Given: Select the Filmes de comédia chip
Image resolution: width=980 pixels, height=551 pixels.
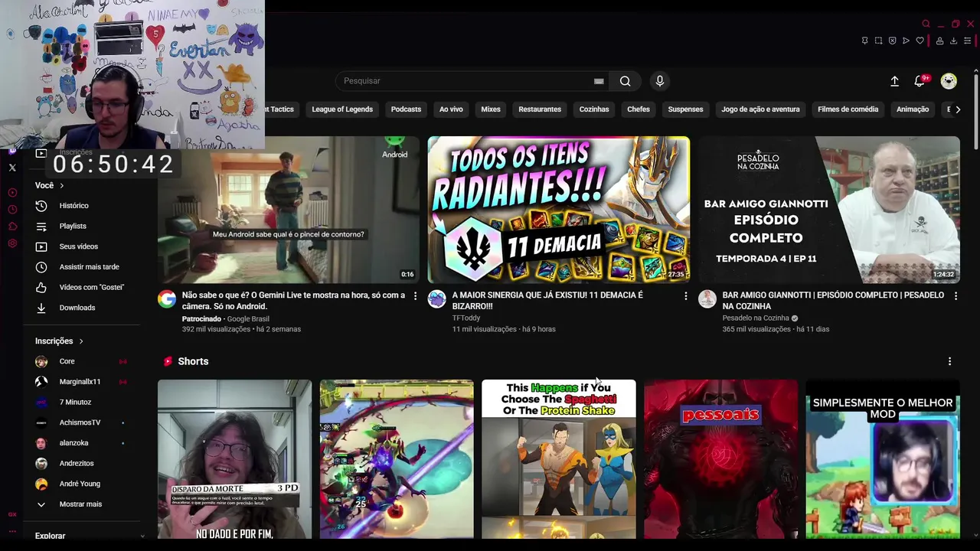Looking at the screenshot, I should 848,109.
